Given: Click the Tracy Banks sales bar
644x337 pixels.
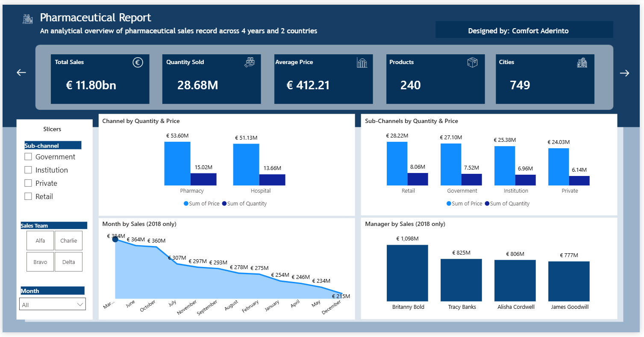Looking at the screenshot, I should [x=461, y=280].
